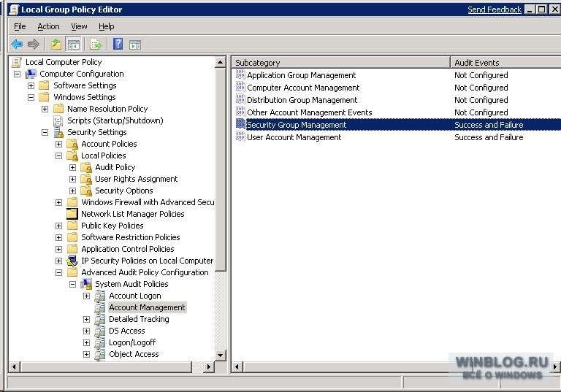Select the Other Account Management Events icon
This screenshot has height=392, width=561.
click(240, 112)
